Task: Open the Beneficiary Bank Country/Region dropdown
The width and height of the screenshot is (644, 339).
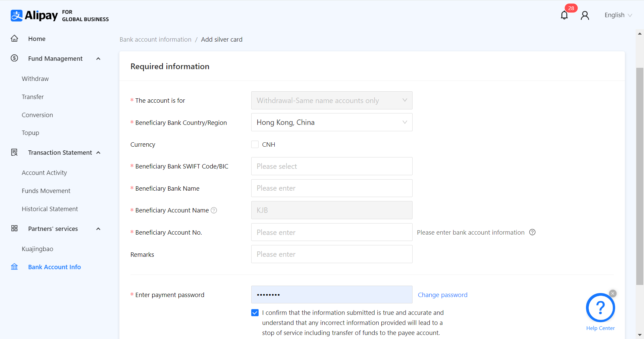Action: click(331, 123)
